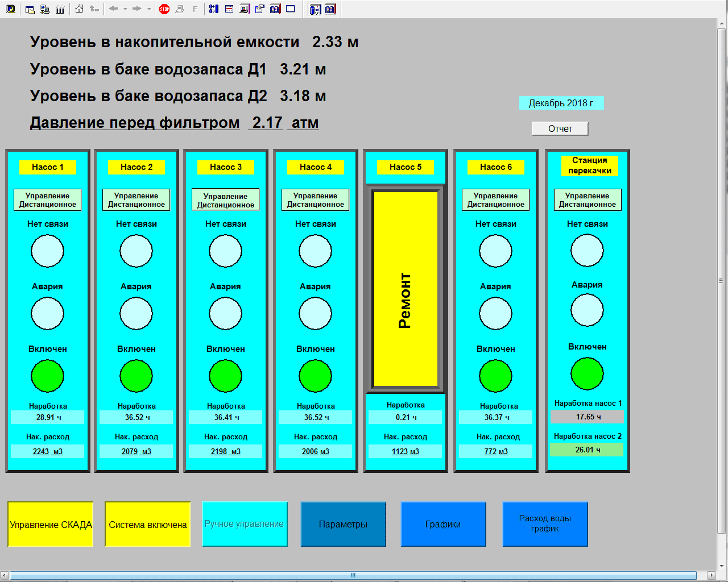Screen dimensions: 728x582
Task: Switch to the Графики screen
Action: (x=443, y=524)
